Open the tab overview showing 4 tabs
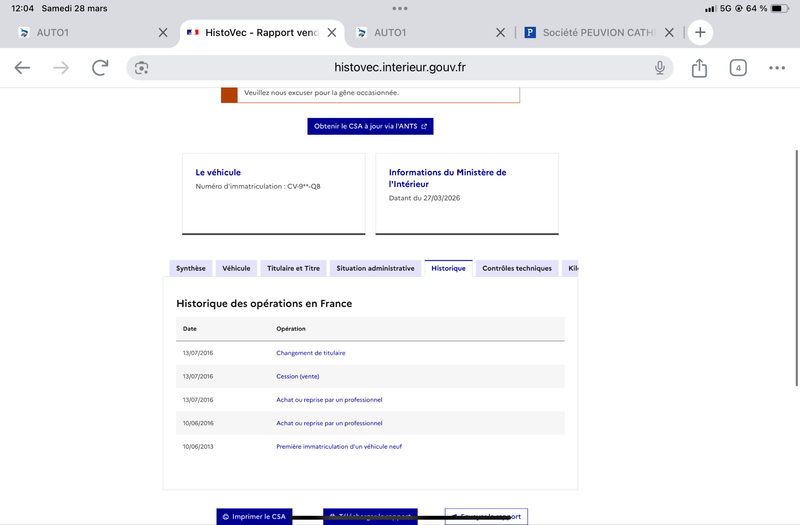 [738, 67]
